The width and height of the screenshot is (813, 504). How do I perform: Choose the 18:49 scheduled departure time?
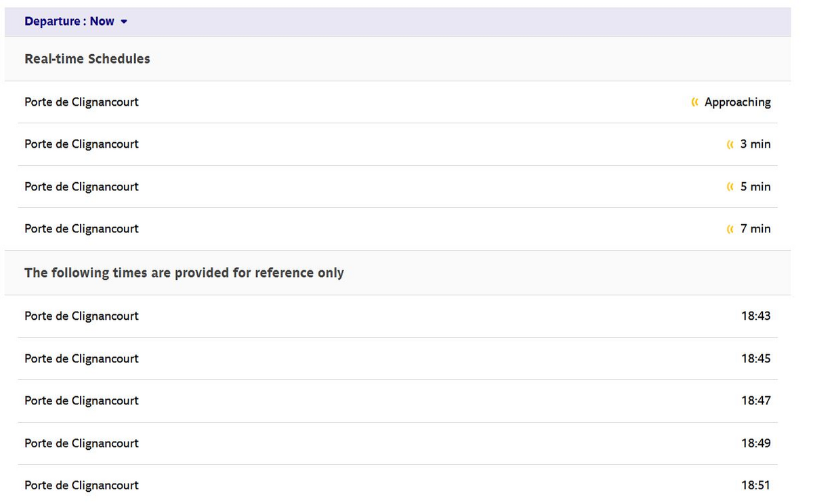click(755, 444)
